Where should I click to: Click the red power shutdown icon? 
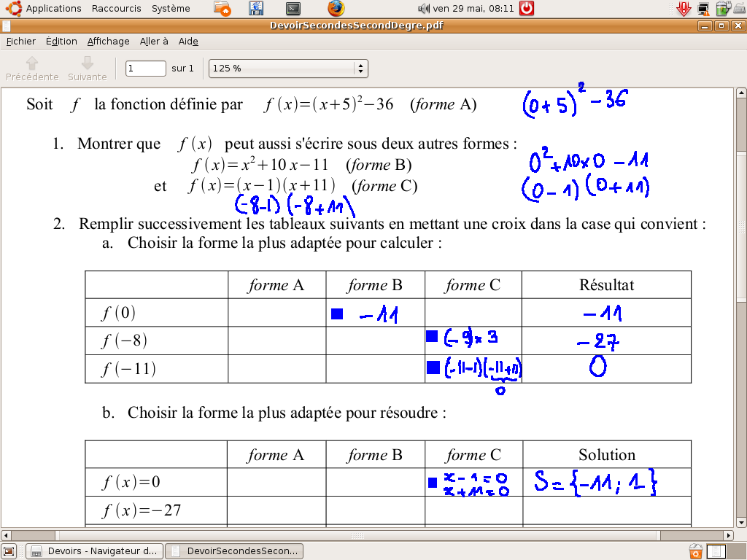click(526, 9)
